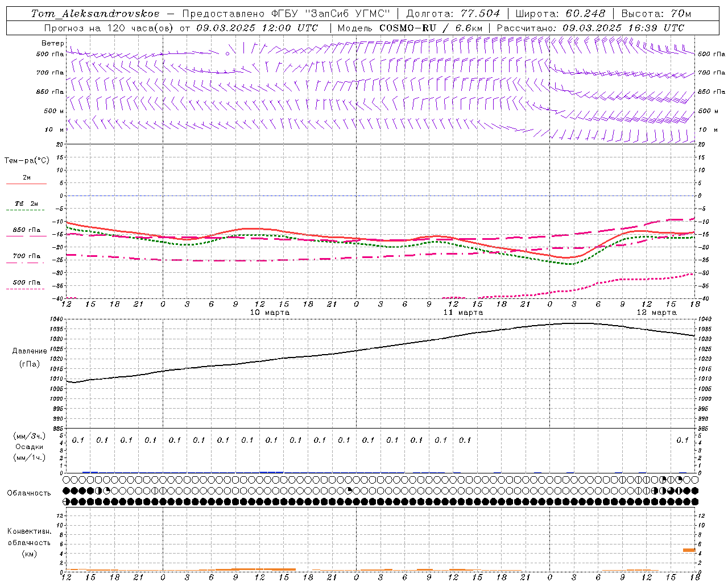Image resolution: width=728 pixels, height=582 pixels.
Task: Click the last 0.1 precipitation value at far right
Action: (682, 440)
